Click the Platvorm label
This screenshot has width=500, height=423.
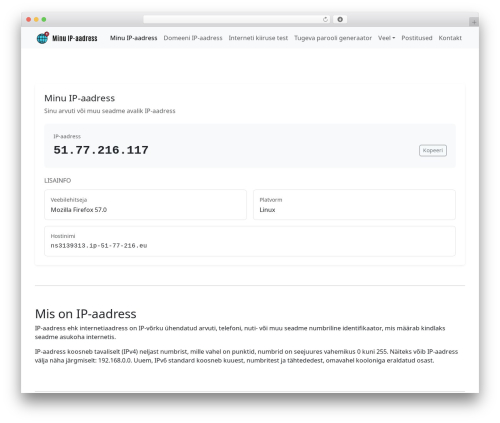click(271, 200)
